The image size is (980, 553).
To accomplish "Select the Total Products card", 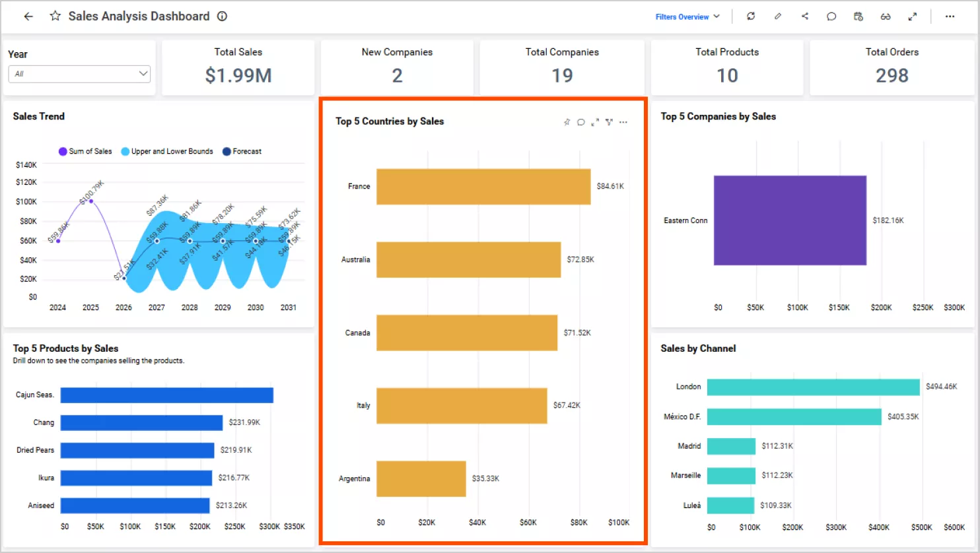I will pos(727,68).
